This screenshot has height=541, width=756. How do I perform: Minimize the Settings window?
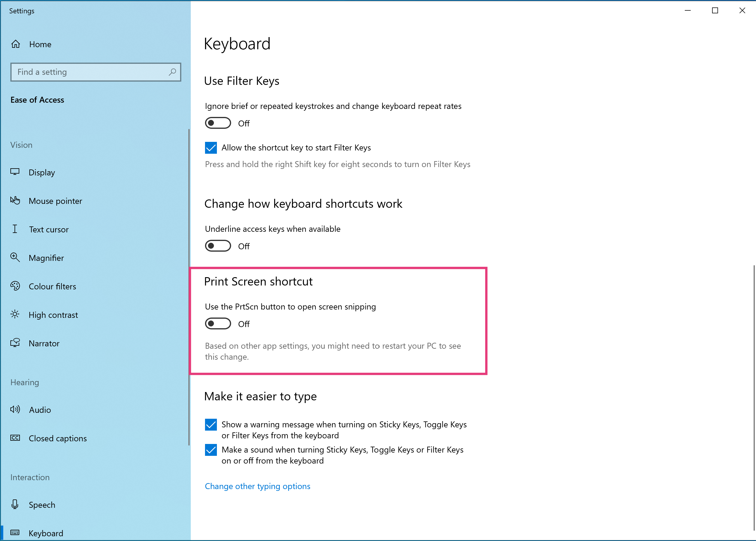[x=687, y=10]
